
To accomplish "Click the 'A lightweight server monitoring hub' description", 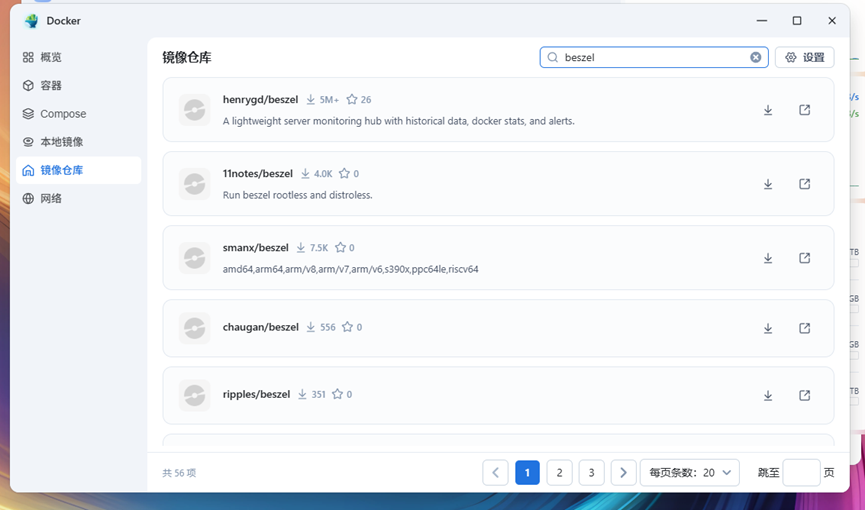I will [x=398, y=121].
